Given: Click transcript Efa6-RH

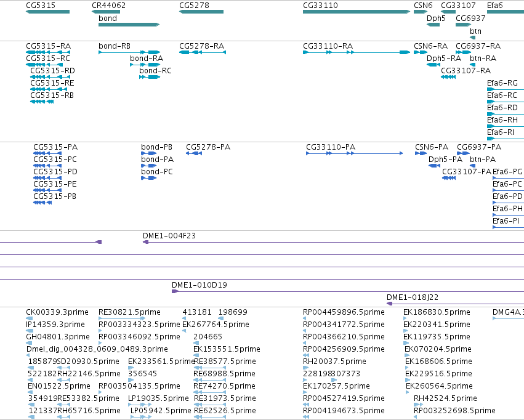Looking at the screenshot, I should pyautogui.click(x=506, y=126).
